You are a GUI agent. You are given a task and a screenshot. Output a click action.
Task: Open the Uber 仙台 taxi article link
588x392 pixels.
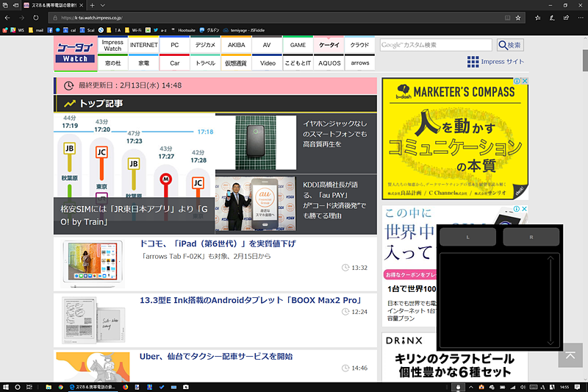(x=216, y=357)
